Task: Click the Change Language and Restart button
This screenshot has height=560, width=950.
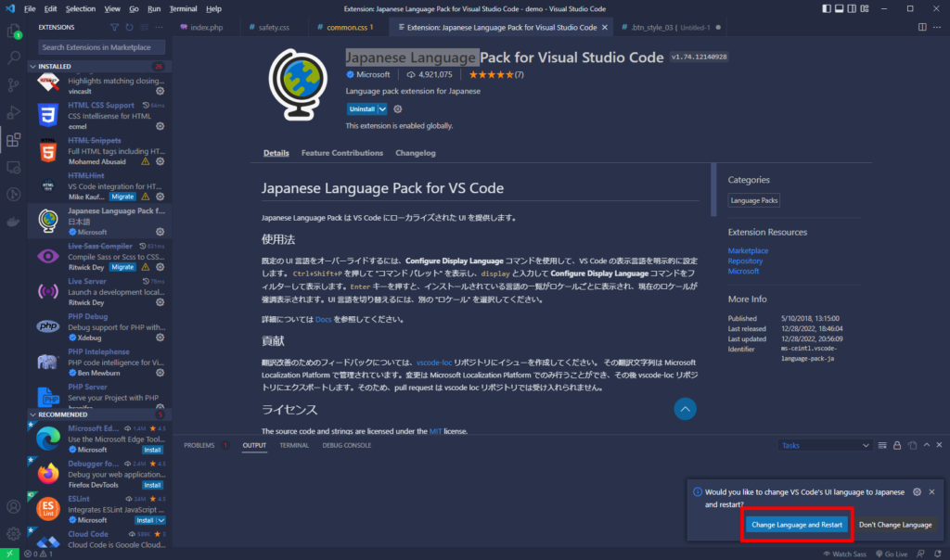Action: click(796, 525)
